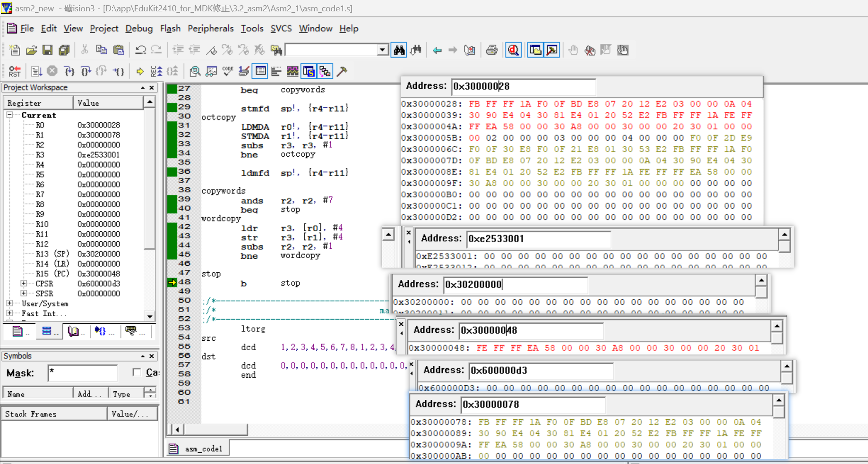Image resolution: width=868 pixels, height=464 pixels.
Task: Click the Address field showing 0xe2533001
Action: [x=539, y=238]
